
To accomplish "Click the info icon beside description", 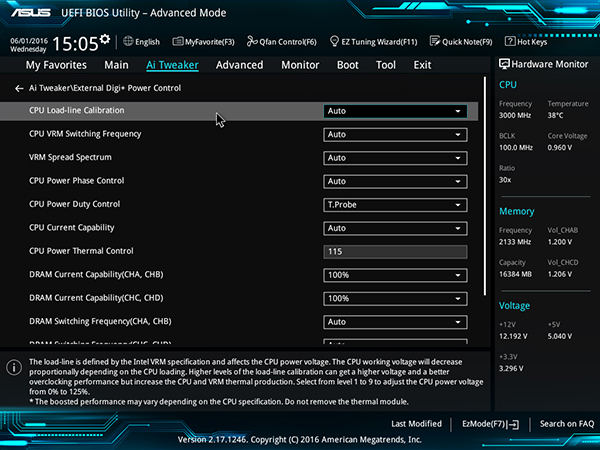I will 14,367.
